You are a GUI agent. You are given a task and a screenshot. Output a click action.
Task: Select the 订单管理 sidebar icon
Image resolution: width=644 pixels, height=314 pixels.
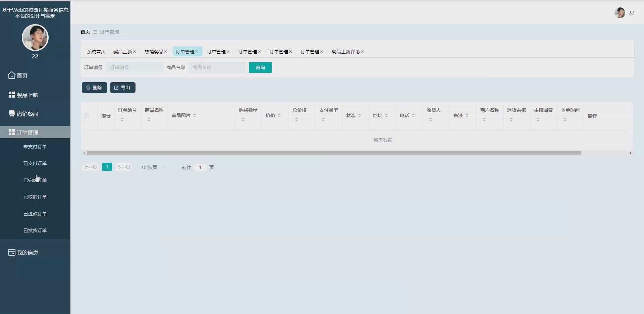[x=11, y=132]
